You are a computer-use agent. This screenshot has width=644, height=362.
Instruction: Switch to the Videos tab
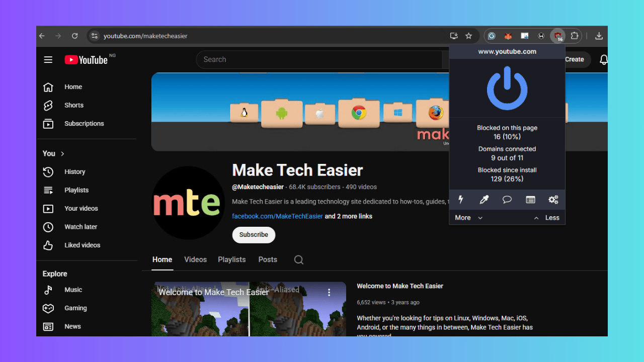pos(195,259)
